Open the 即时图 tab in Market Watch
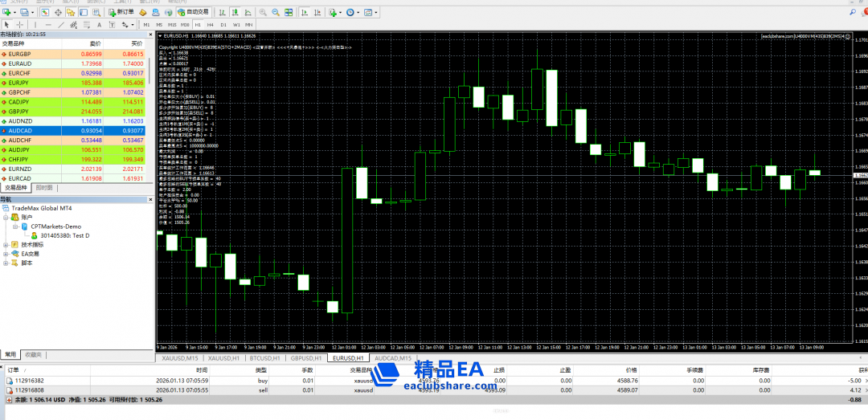Screen dimensions: 868x420 coord(44,187)
